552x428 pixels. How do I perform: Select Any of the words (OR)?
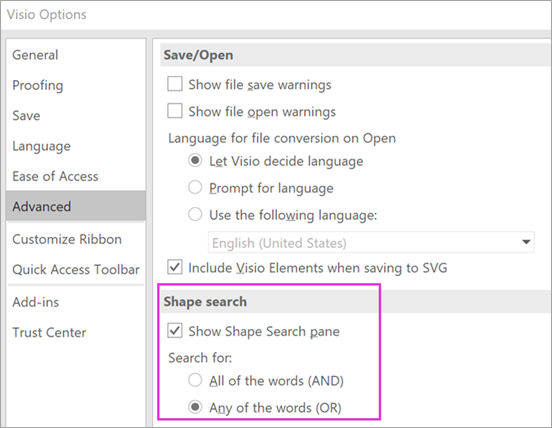point(195,407)
